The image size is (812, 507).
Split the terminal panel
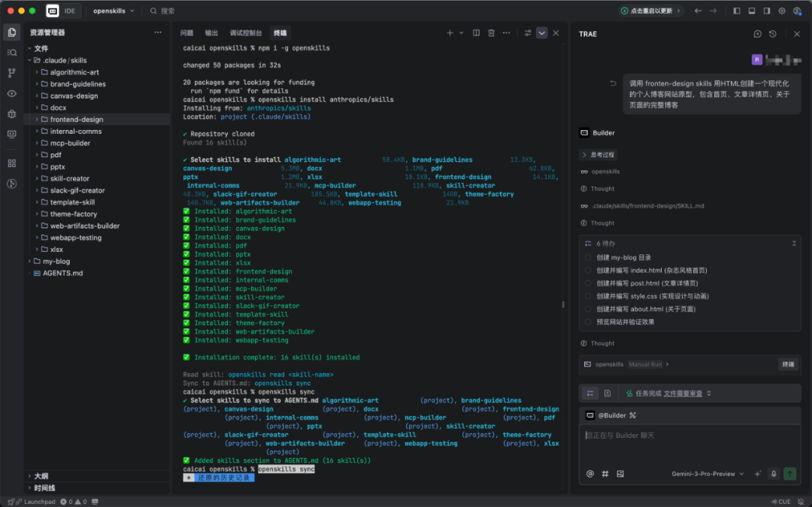(476, 32)
